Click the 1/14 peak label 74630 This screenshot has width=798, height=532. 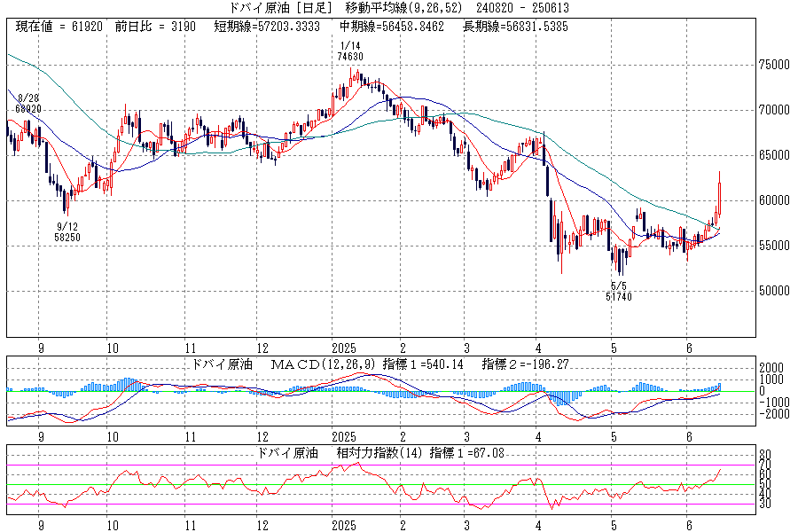tap(351, 56)
